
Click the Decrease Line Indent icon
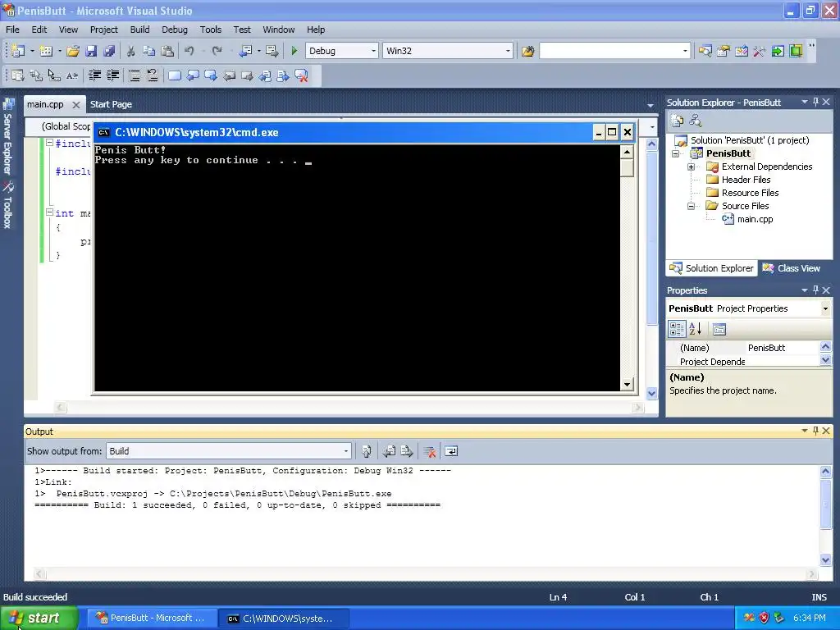95,75
